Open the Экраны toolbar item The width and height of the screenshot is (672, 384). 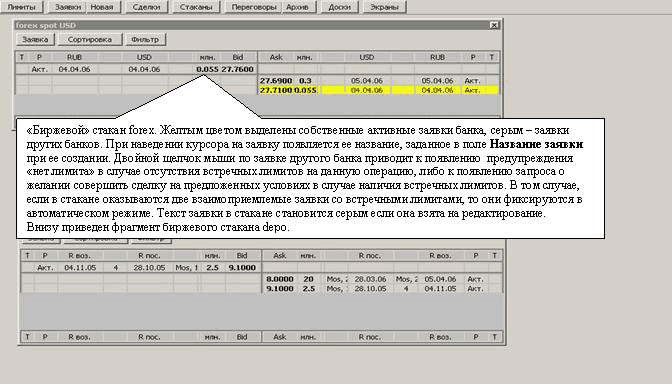[x=384, y=7]
